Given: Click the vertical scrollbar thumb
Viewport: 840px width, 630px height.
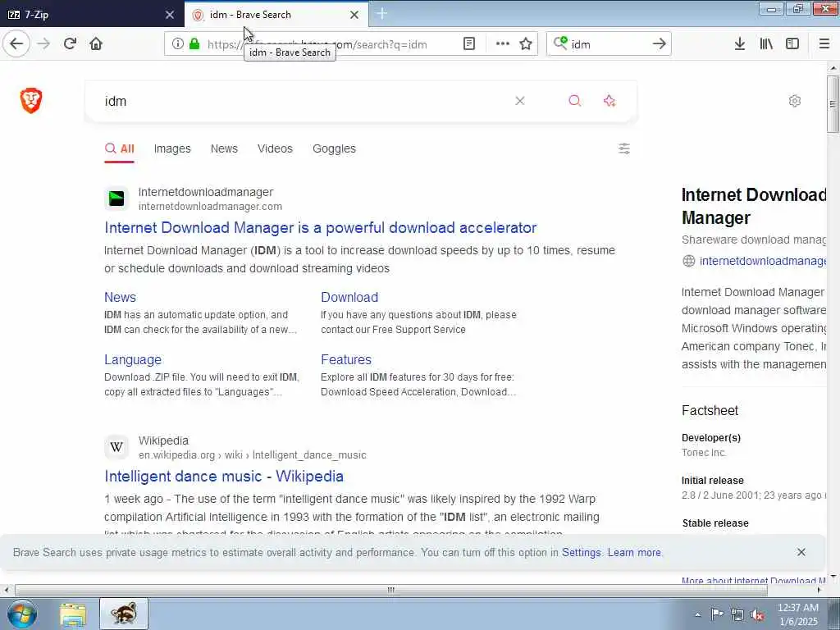Looking at the screenshot, I should [833, 103].
